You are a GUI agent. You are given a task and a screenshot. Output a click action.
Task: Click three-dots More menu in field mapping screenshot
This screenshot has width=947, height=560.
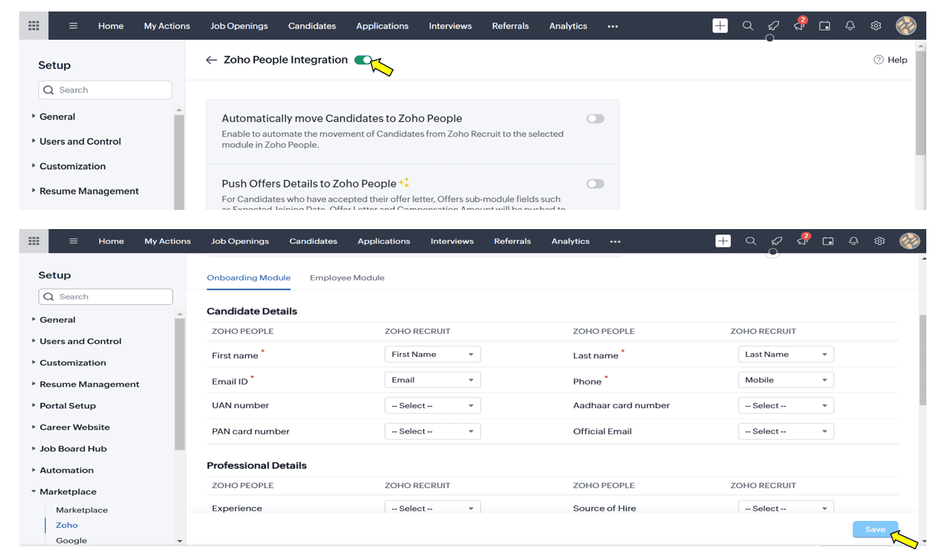point(615,241)
